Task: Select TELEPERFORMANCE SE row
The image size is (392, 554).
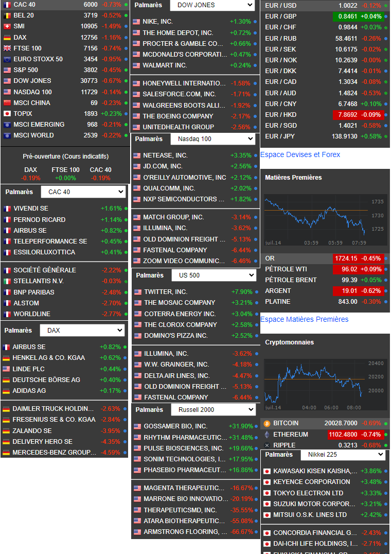Action: coord(65,241)
